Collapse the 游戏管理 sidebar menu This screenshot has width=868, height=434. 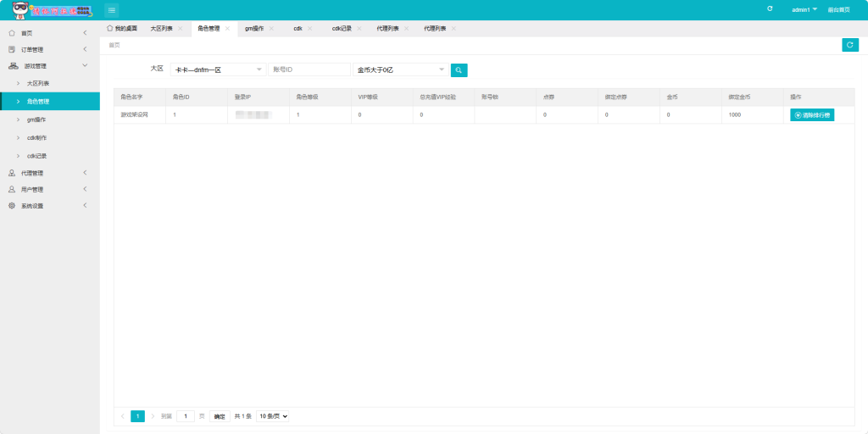point(85,66)
